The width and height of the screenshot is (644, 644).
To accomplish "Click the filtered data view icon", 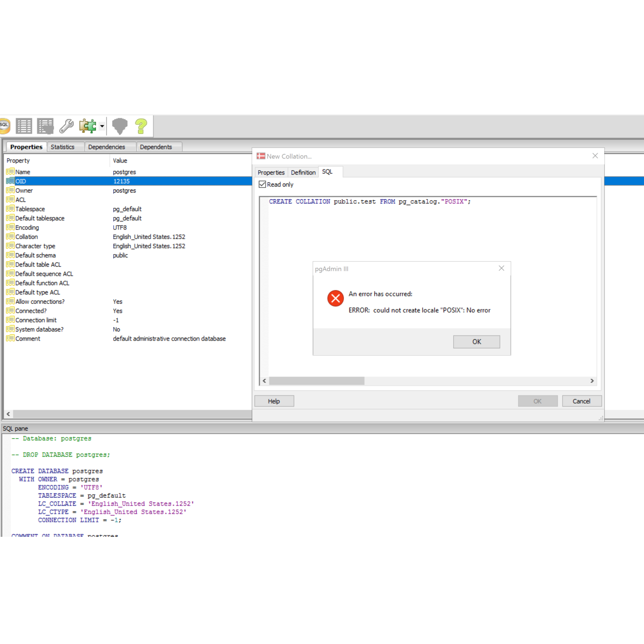I will point(45,126).
